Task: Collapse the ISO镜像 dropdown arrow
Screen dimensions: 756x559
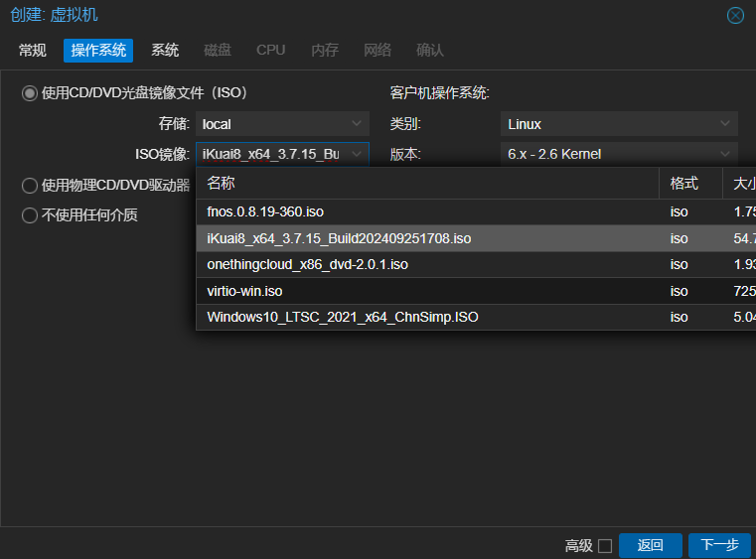Action: tap(358, 154)
